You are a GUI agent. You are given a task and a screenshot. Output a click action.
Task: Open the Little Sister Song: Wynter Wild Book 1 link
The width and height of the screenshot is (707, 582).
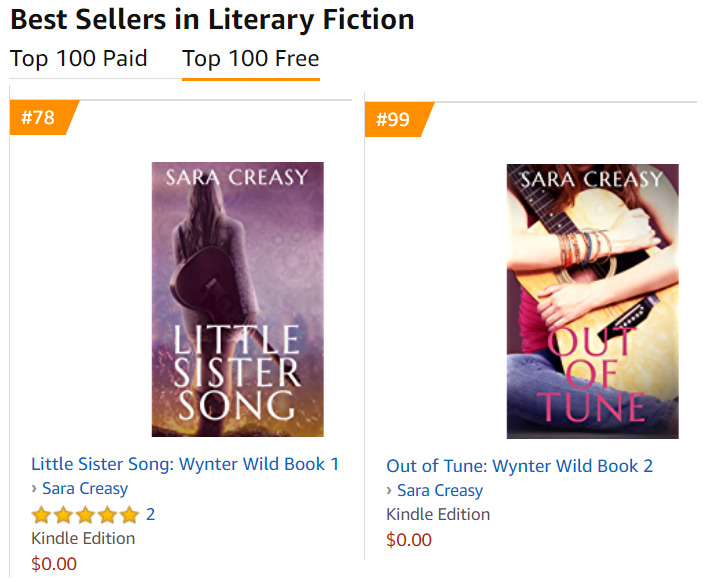(185, 464)
